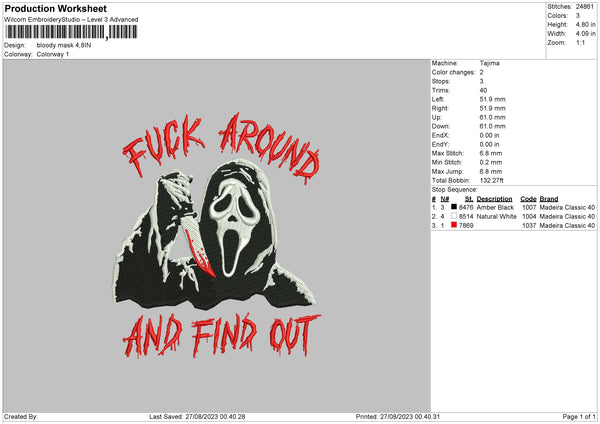The height and width of the screenshot is (424, 600).
Task: Click the Stitches value '24861'
Action: pos(585,7)
